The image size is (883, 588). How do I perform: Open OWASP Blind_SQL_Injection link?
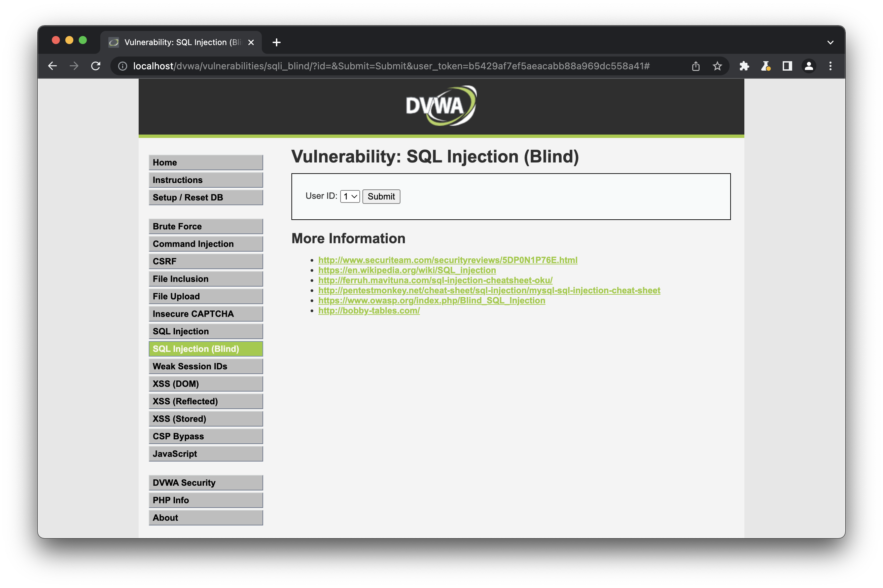pos(432,300)
